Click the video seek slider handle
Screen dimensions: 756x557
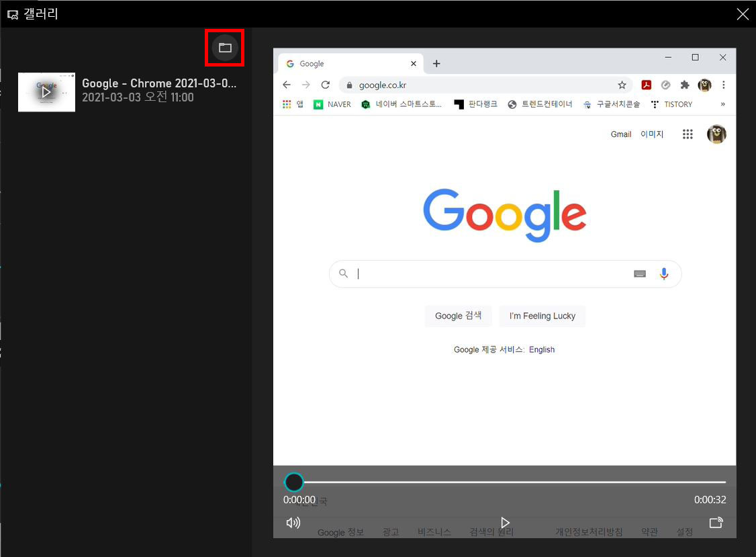coord(293,482)
